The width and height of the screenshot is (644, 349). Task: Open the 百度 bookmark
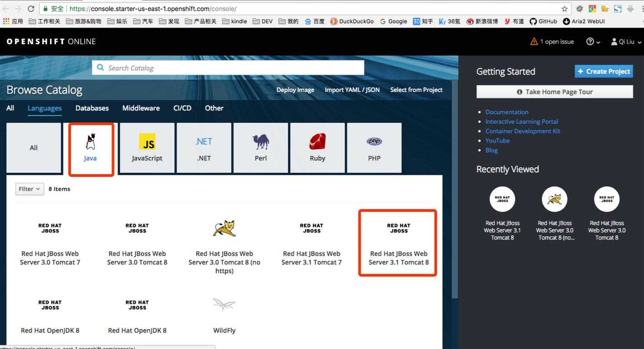coord(315,21)
